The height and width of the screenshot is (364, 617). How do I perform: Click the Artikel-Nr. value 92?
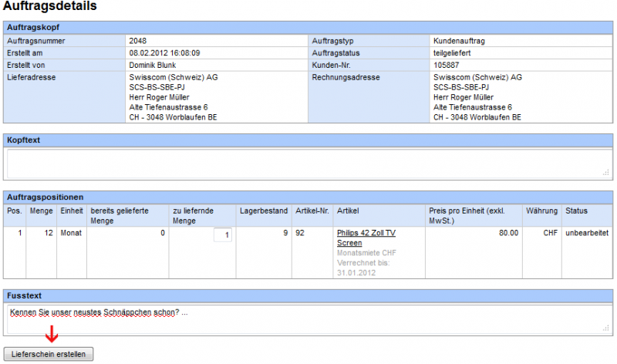pyautogui.click(x=300, y=233)
